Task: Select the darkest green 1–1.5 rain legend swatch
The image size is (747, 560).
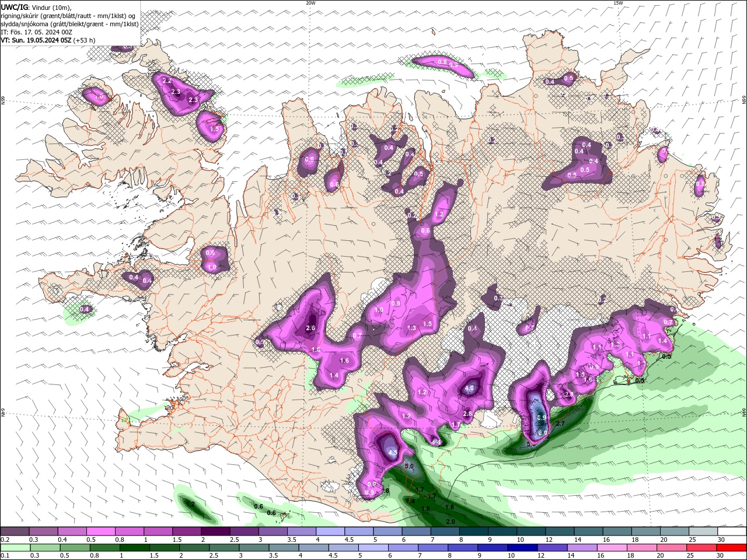Action: point(134,548)
